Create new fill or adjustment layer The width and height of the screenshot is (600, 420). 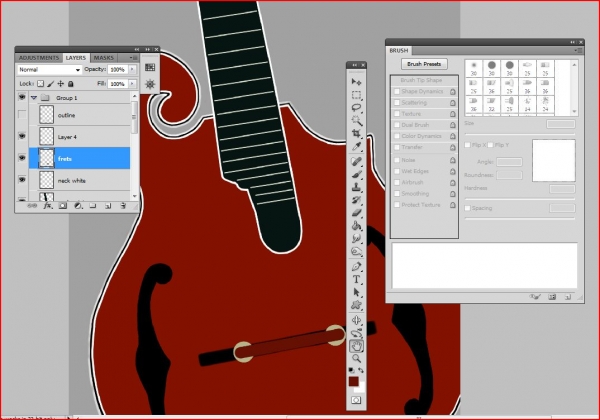(78, 206)
